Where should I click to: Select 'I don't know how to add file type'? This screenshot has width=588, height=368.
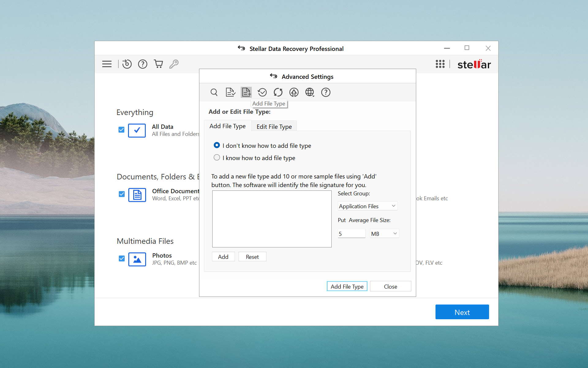point(217,145)
